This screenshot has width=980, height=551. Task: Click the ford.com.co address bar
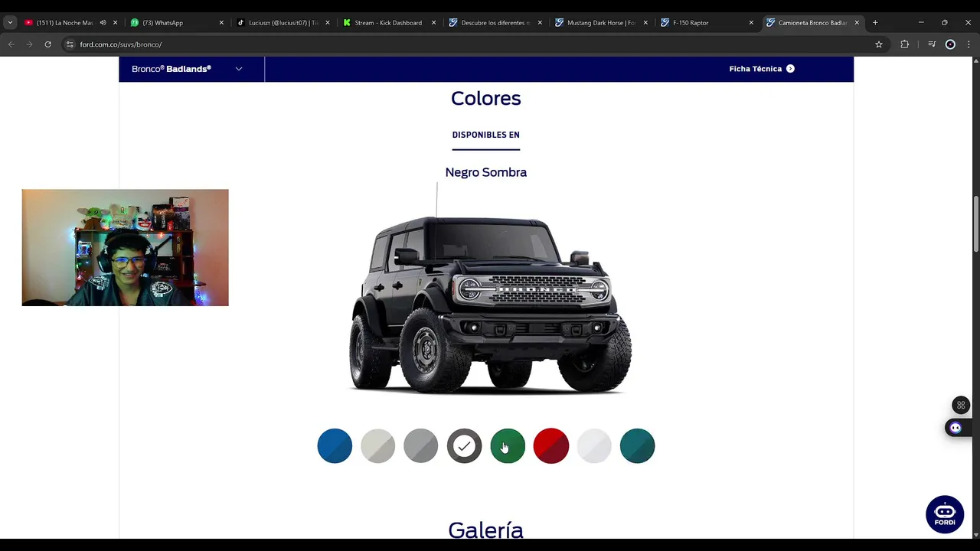[x=475, y=44]
